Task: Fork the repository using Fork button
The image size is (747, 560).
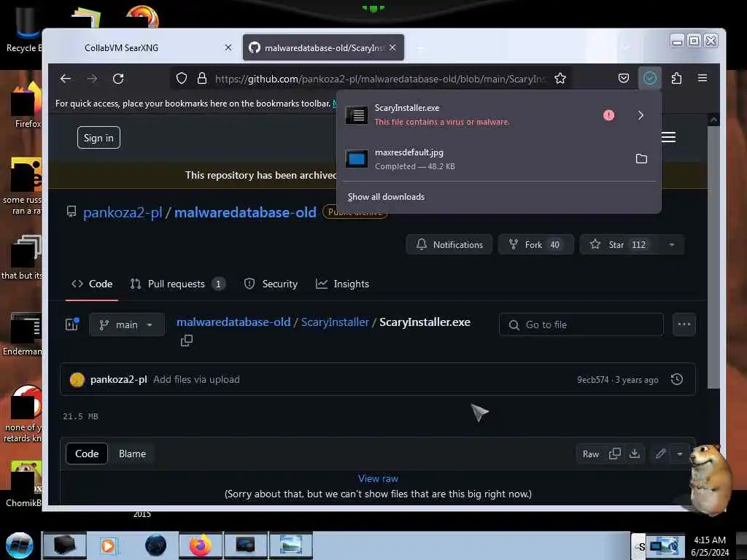Action: [x=535, y=245]
